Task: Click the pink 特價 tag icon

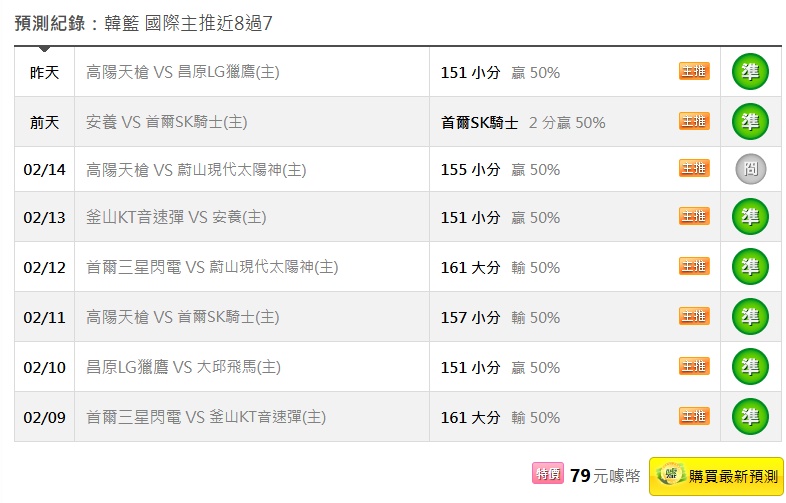Action: pos(547,475)
